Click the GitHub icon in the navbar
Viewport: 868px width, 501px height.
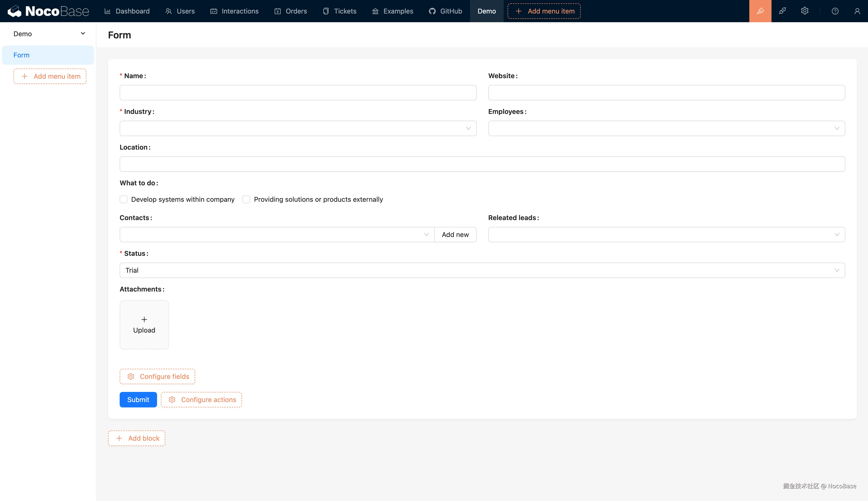432,11
